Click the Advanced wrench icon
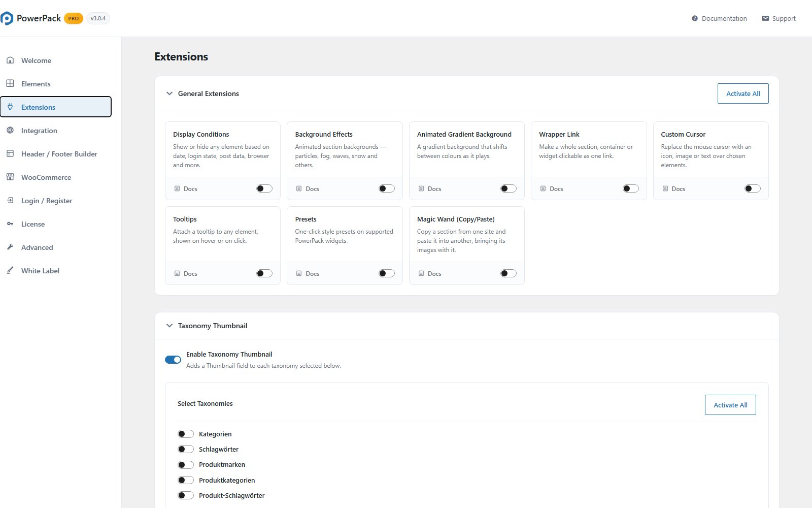812x508 pixels. (x=10, y=247)
